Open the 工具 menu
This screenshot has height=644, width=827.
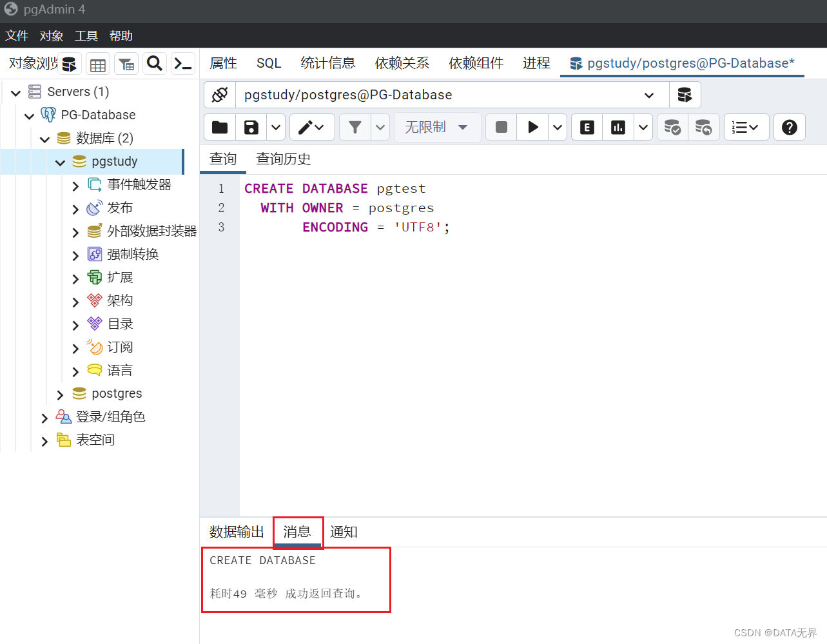pyautogui.click(x=86, y=36)
